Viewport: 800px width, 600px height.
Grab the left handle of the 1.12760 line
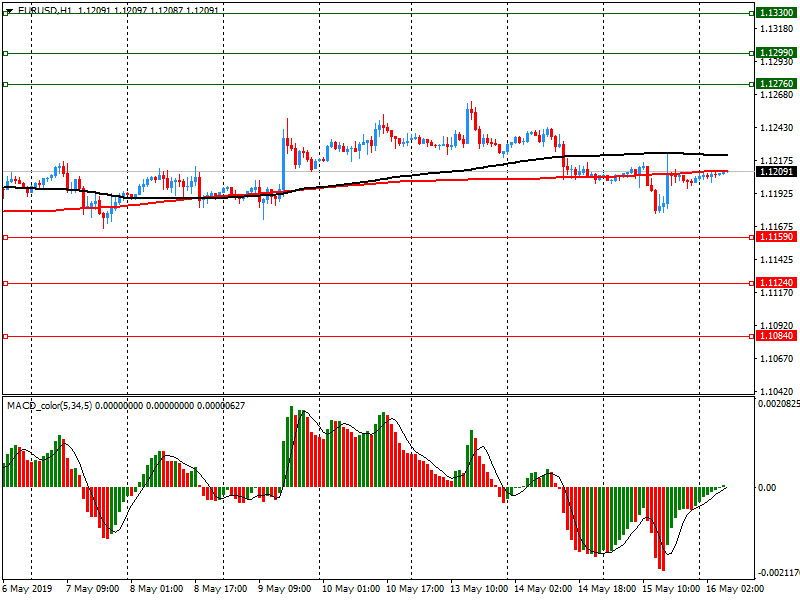[x=5, y=84]
